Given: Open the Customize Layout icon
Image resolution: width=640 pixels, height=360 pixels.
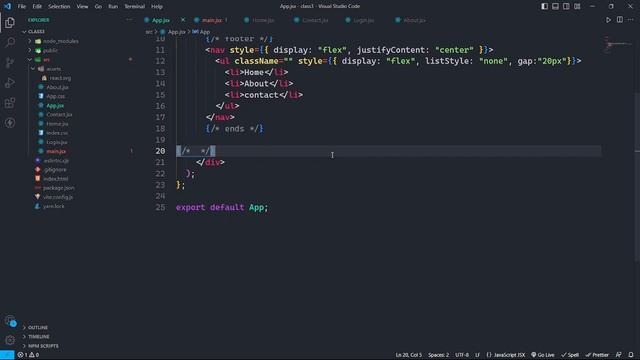Looking at the screenshot, I should click(x=577, y=6).
